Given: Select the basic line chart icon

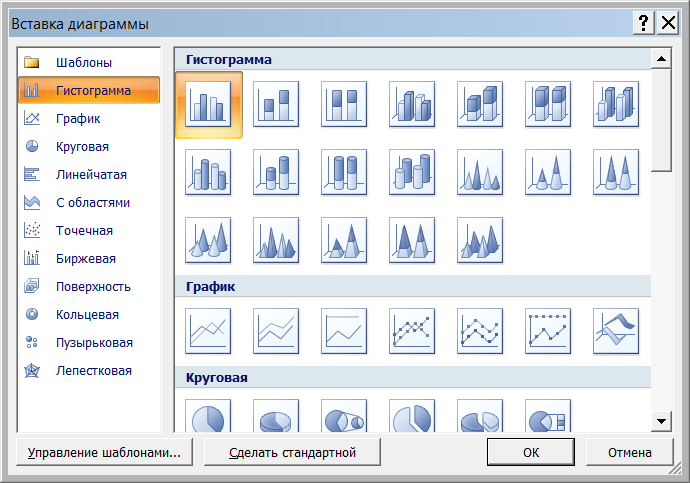Looking at the screenshot, I should pos(208,331).
